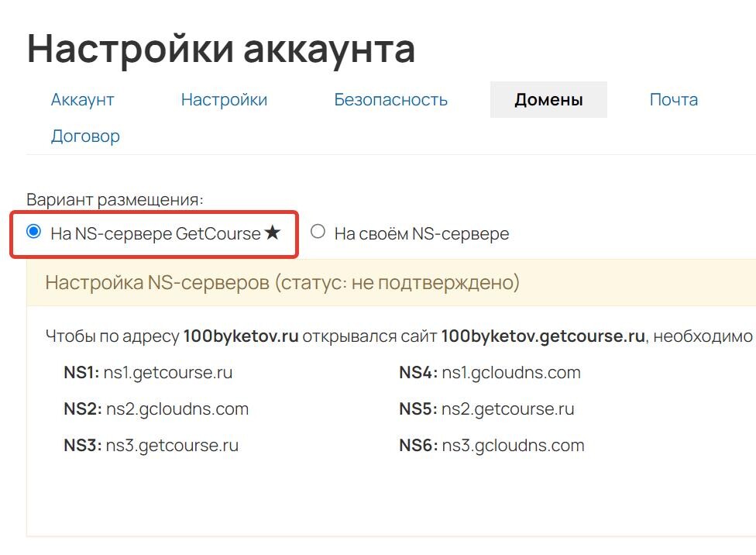Click the NS5 value ns2.getcourse.ru
The image size is (756, 555).
pyautogui.click(x=507, y=409)
